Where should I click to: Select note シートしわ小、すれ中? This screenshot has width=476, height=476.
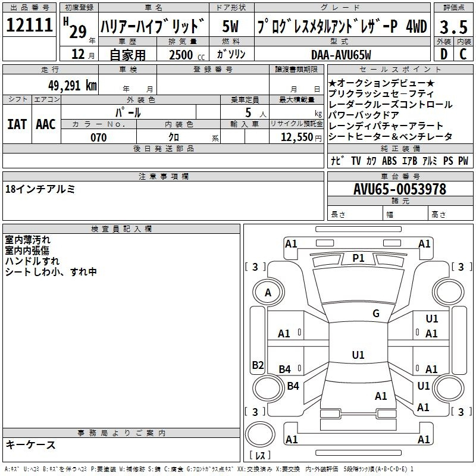pos(51,271)
